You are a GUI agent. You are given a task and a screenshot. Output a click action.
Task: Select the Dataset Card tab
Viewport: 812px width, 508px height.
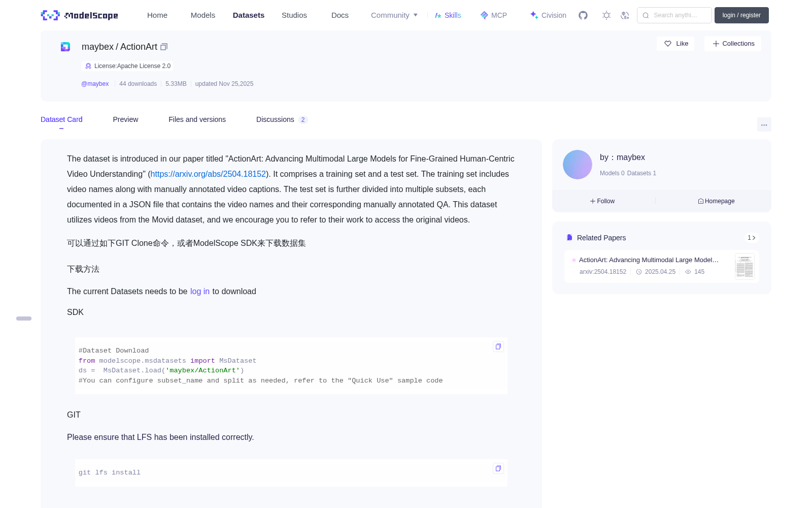click(61, 119)
